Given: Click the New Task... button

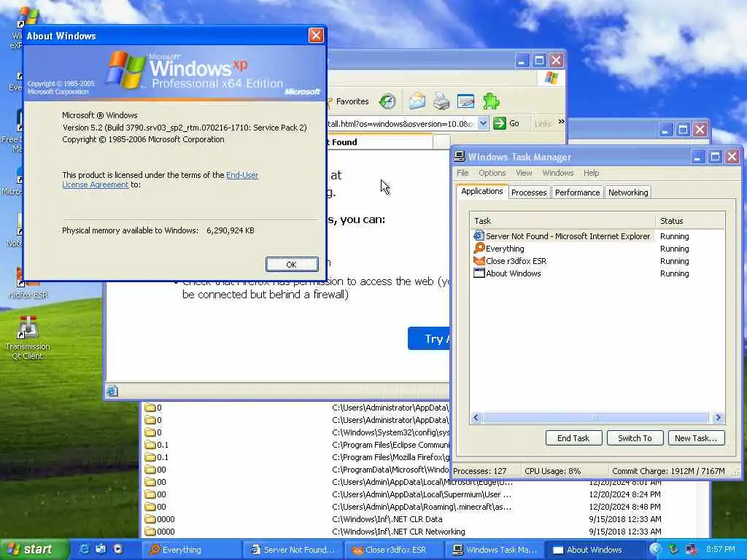Looking at the screenshot, I should click(696, 438).
